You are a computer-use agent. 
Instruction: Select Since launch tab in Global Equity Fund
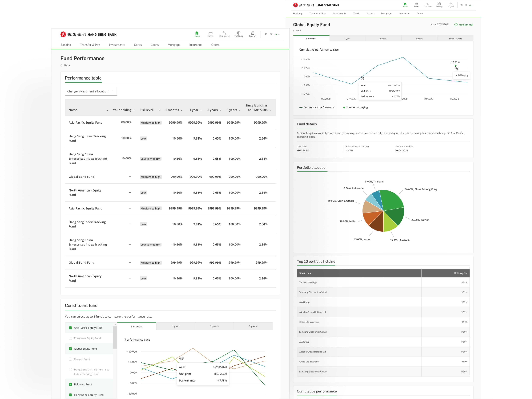pos(455,38)
